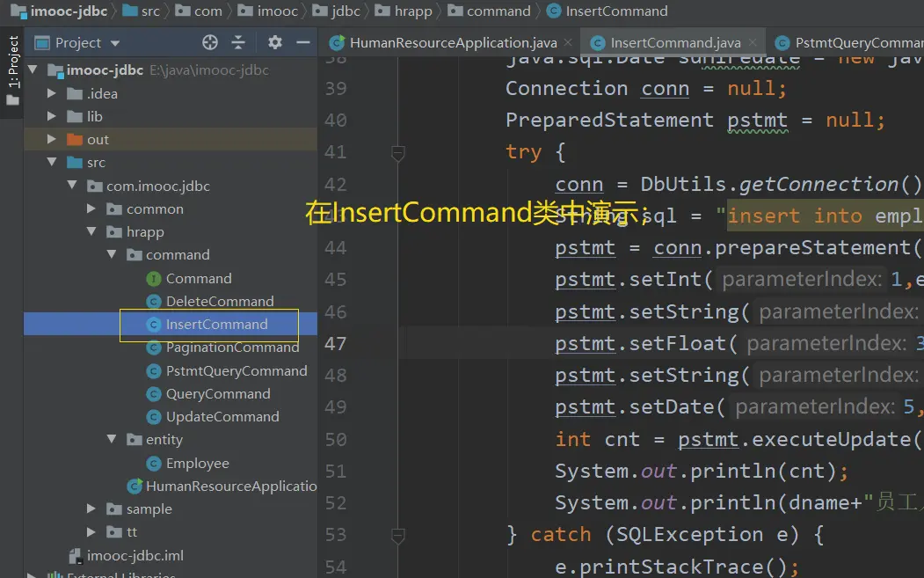Select the Employee class file

click(x=197, y=464)
